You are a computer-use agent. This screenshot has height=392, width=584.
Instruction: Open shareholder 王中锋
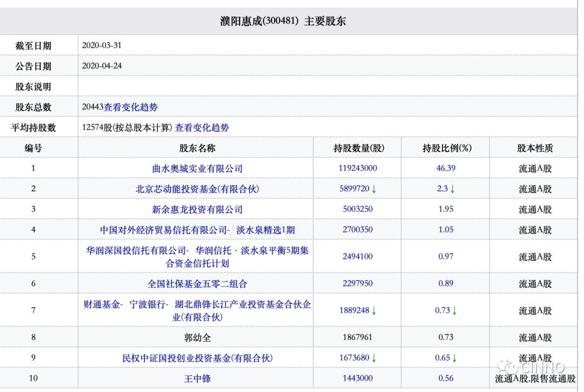[x=197, y=378]
